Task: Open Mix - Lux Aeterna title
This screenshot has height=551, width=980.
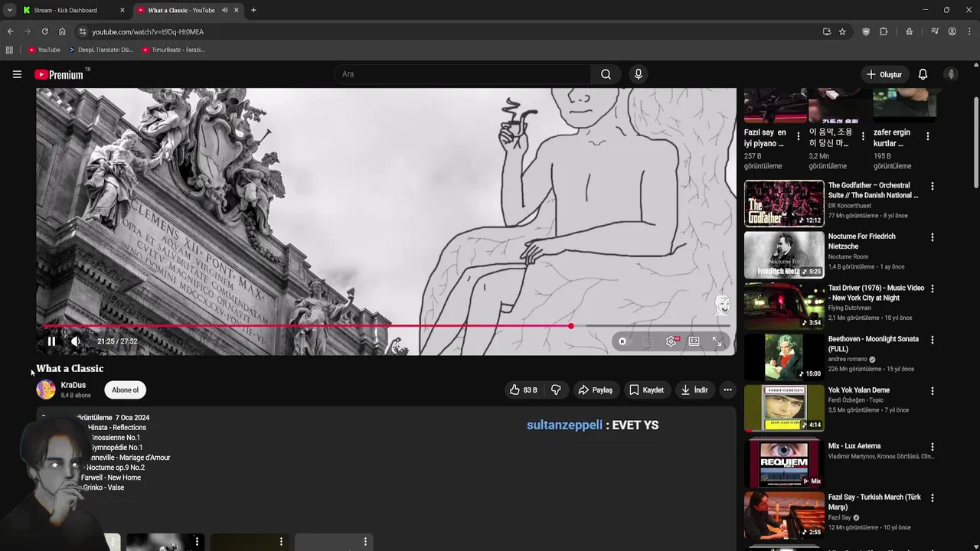Action: 854,446
